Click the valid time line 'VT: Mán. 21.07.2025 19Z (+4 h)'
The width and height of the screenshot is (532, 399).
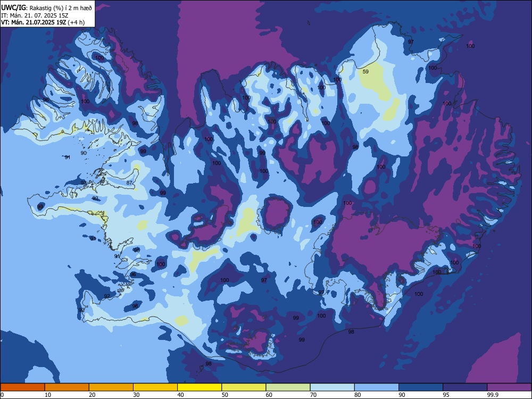point(43,22)
